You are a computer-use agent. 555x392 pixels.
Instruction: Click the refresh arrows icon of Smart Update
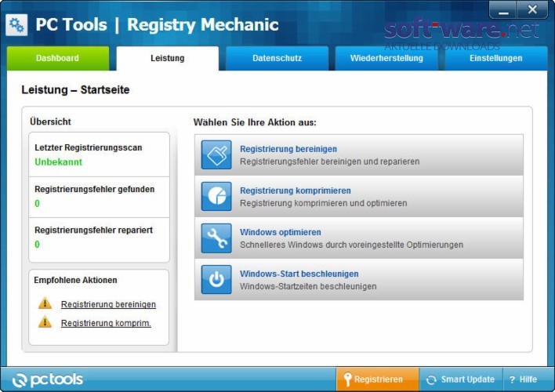click(431, 379)
